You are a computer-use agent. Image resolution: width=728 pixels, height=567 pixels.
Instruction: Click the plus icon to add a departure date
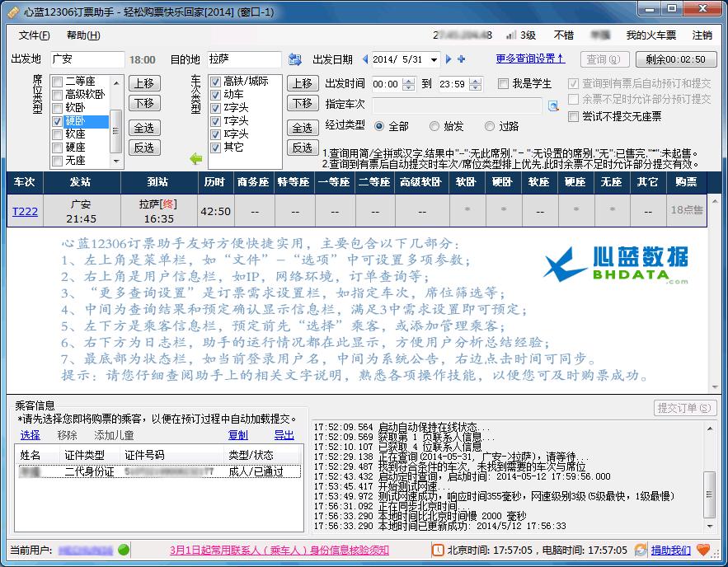tap(459, 60)
